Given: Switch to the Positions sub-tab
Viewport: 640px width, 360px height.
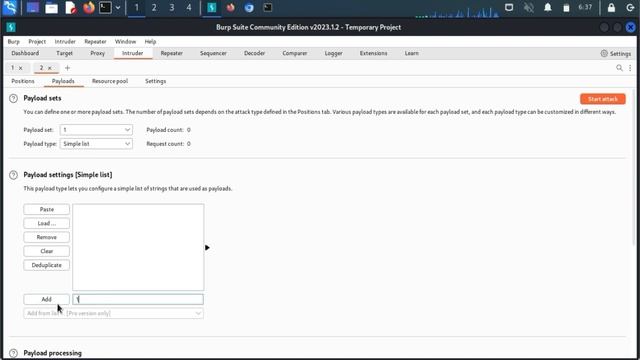Looking at the screenshot, I should pos(23,81).
